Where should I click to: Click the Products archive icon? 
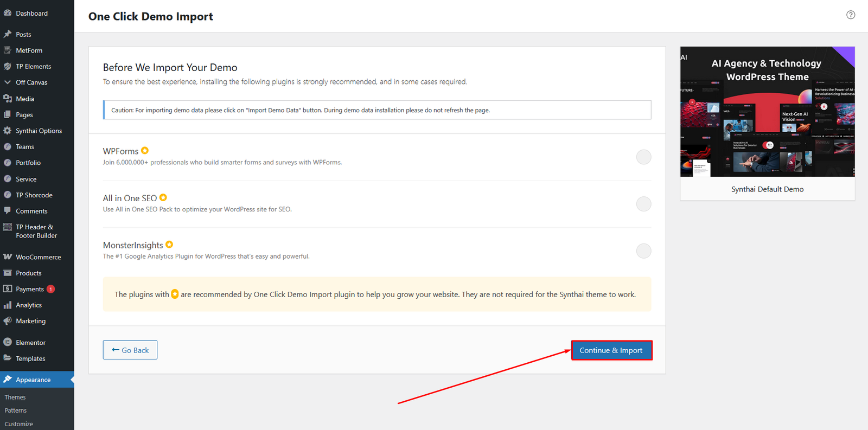8,273
